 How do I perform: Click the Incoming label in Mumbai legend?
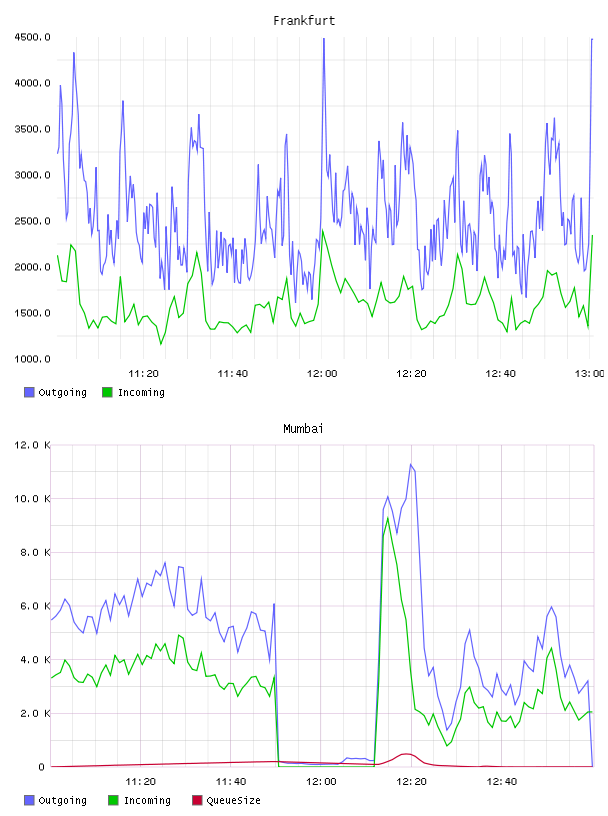pyautogui.click(x=147, y=800)
